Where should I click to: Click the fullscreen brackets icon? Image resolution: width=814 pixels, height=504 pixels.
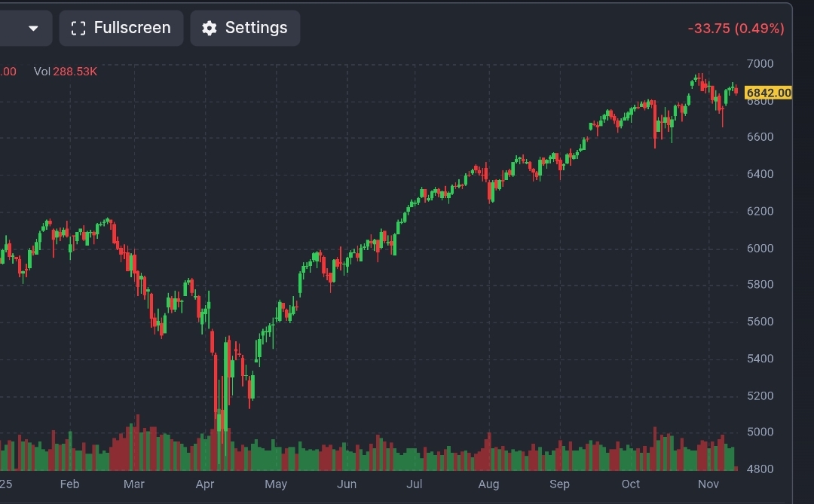[x=78, y=28]
